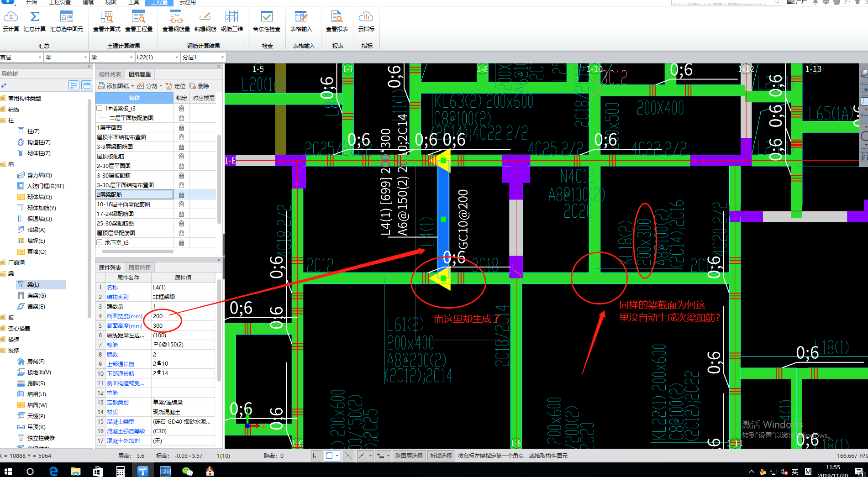Click 删除 delete drawing tool
The height and width of the screenshot is (477, 868).
click(x=200, y=86)
